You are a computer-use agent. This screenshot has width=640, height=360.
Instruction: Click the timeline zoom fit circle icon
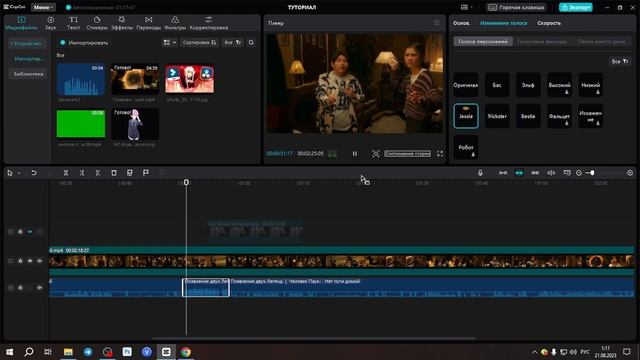[630, 173]
